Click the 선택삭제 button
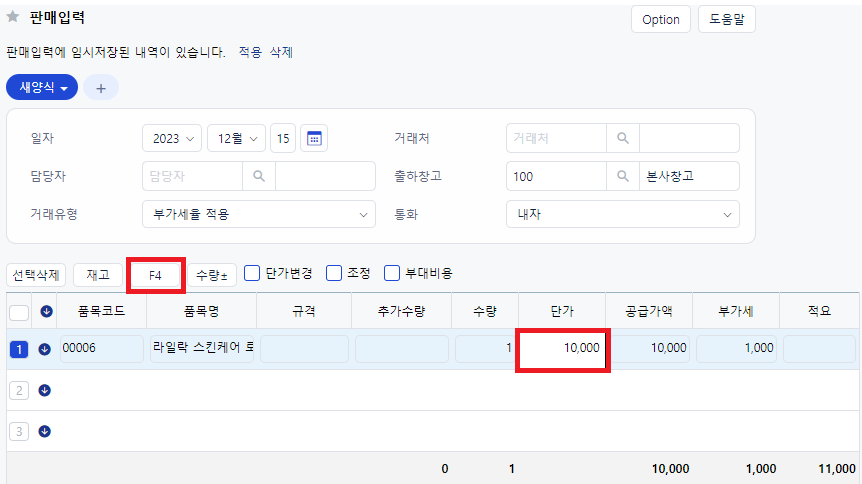This screenshot has height=484, width=862. pyautogui.click(x=36, y=274)
